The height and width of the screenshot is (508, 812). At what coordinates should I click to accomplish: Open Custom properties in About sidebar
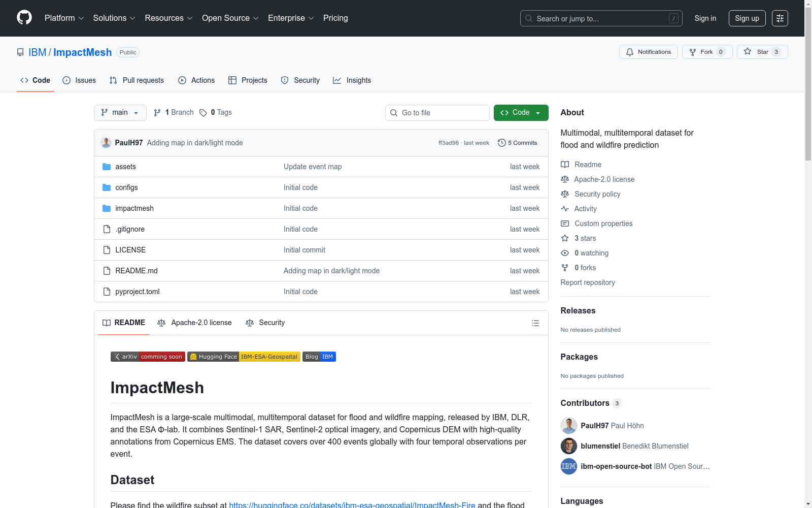coord(603,224)
